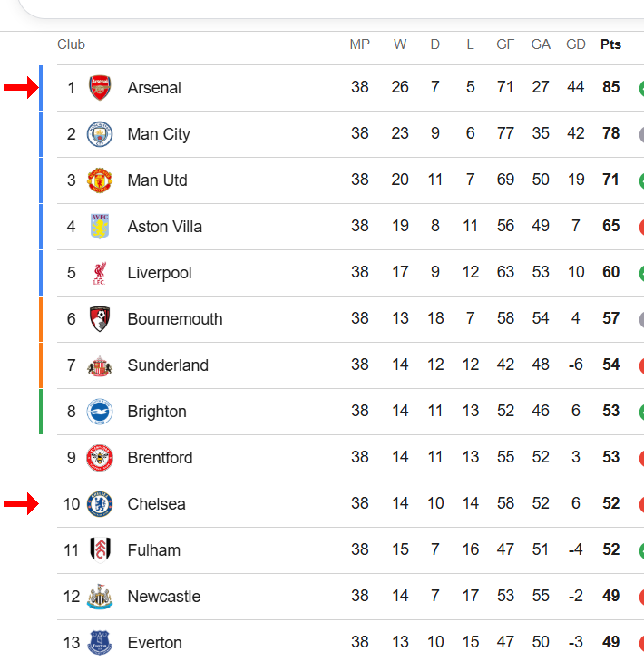
Task: Click Man City's 78 points value
Action: click(611, 133)
